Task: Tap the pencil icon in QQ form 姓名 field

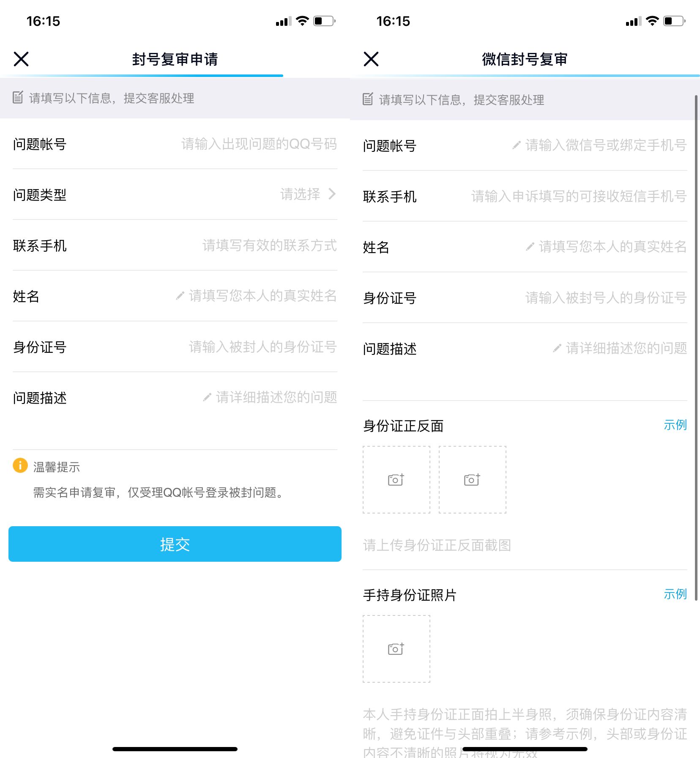Action: (180, 296)
